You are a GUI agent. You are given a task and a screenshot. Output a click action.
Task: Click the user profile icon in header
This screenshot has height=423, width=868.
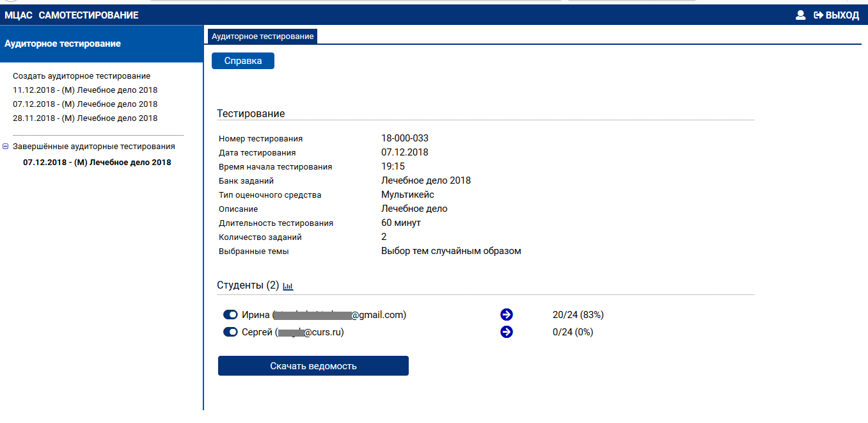coord(800,15)
